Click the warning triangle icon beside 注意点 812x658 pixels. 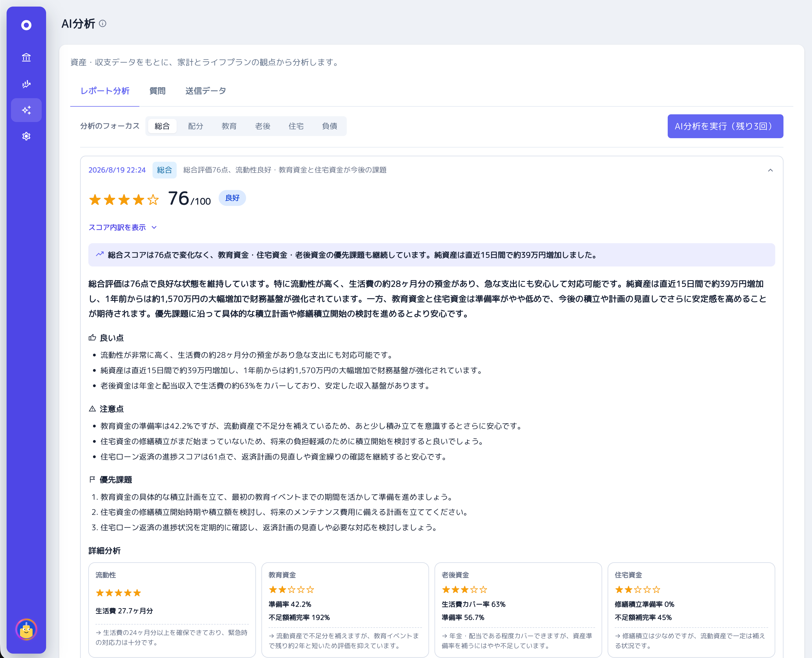coord(92,409)
